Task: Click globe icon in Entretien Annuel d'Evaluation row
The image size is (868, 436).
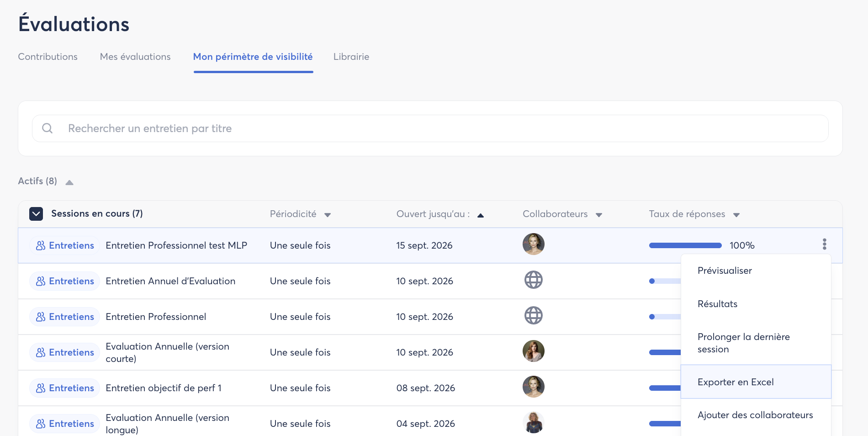Action: [x=533, y=280]
